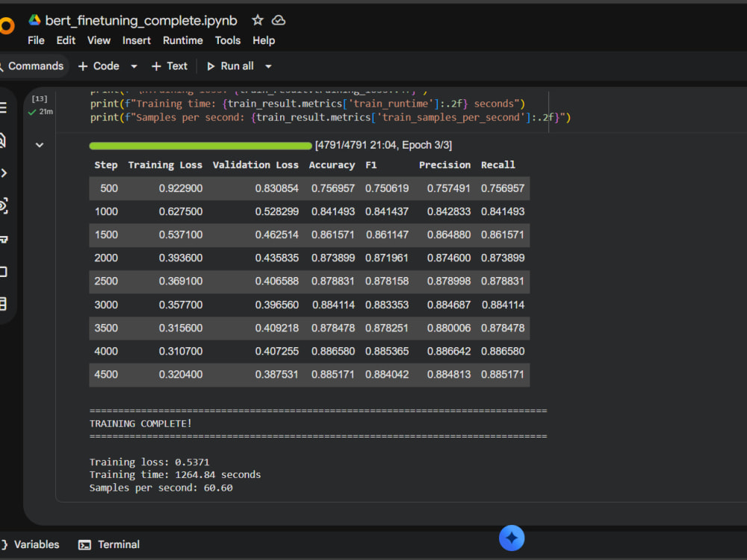Click the Training Loss column header

165,165
